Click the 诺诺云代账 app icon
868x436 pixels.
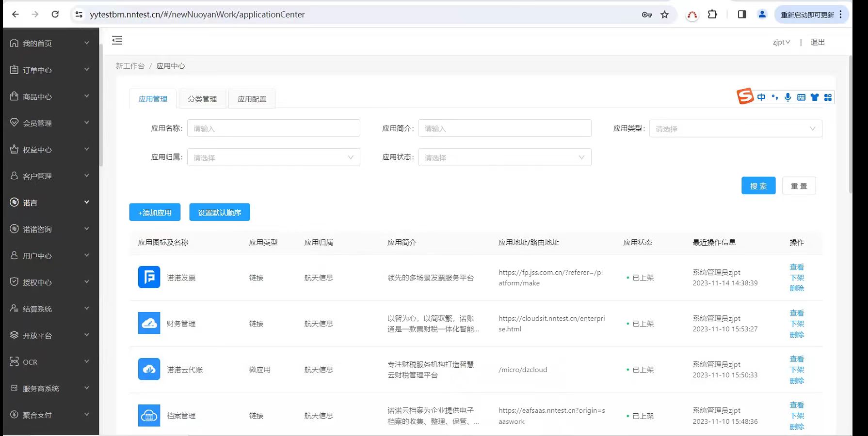click(x=149, y=369)
